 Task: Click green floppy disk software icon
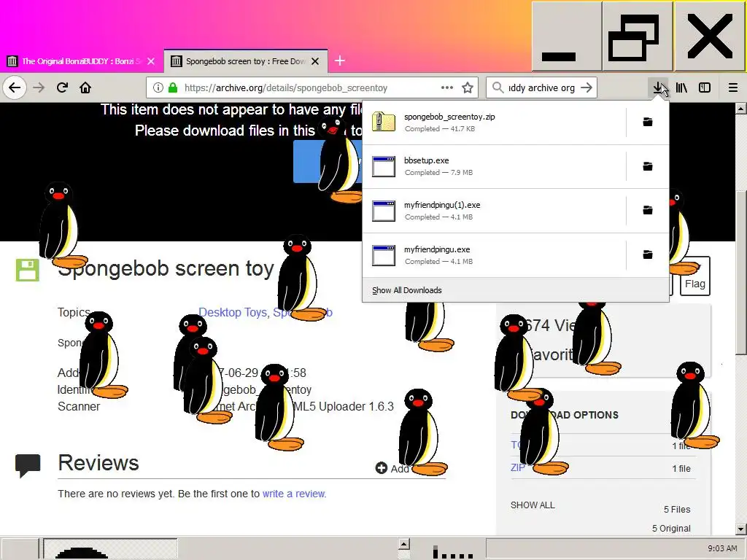pyautogui.click(x=27, y=270)
